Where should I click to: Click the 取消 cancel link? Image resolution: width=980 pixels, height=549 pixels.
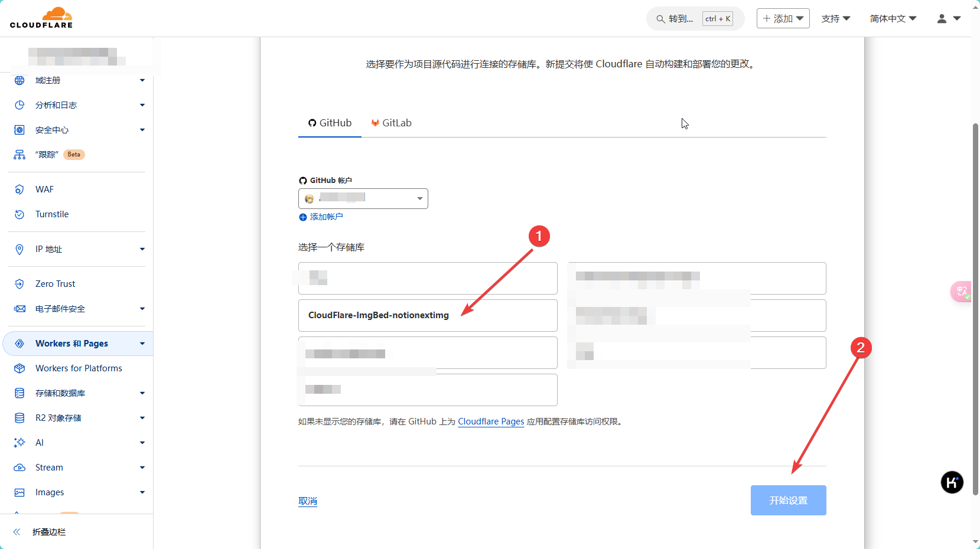(308, 501)
